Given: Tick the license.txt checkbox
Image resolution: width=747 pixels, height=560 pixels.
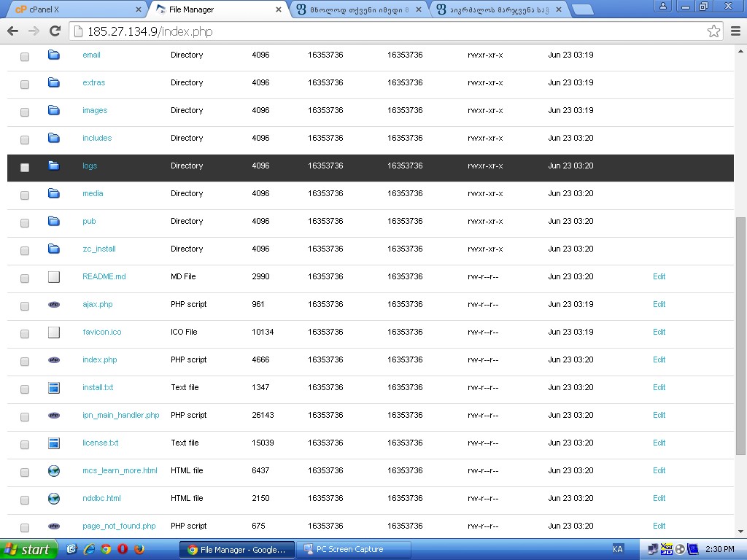Looking at the screenshot, I should pos(25,444).
